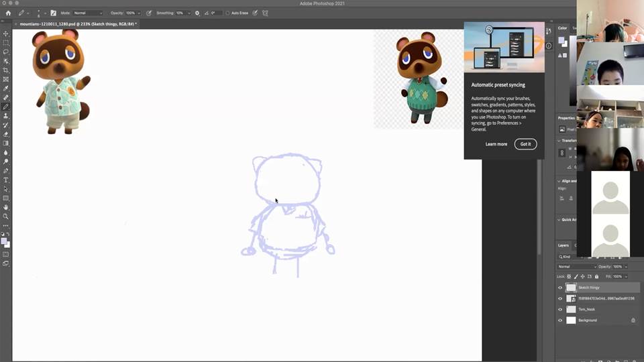This screenshot has height=362, width=644.
Task: Open the Layers panel tab
Action: [x=563, y=245]
